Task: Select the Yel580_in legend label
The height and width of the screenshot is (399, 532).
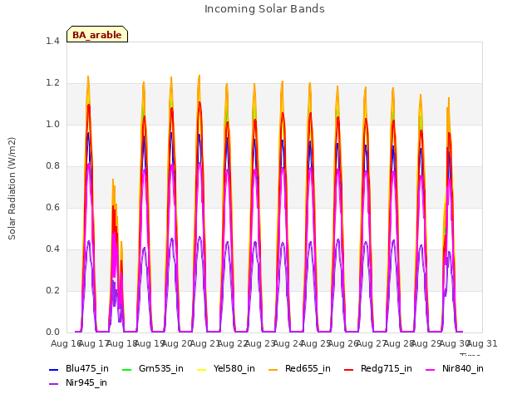Action: click(234, 369)
